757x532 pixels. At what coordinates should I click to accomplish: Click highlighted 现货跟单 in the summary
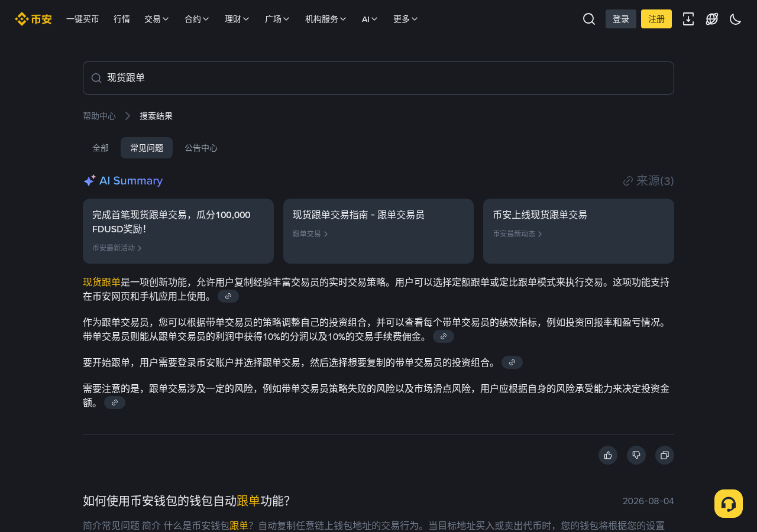[x=102, y=282]
